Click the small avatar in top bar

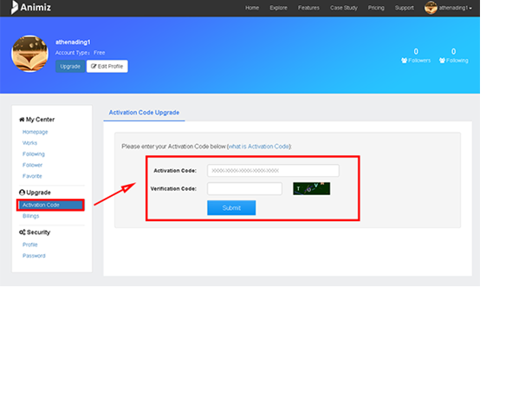[x=431, y=8]
